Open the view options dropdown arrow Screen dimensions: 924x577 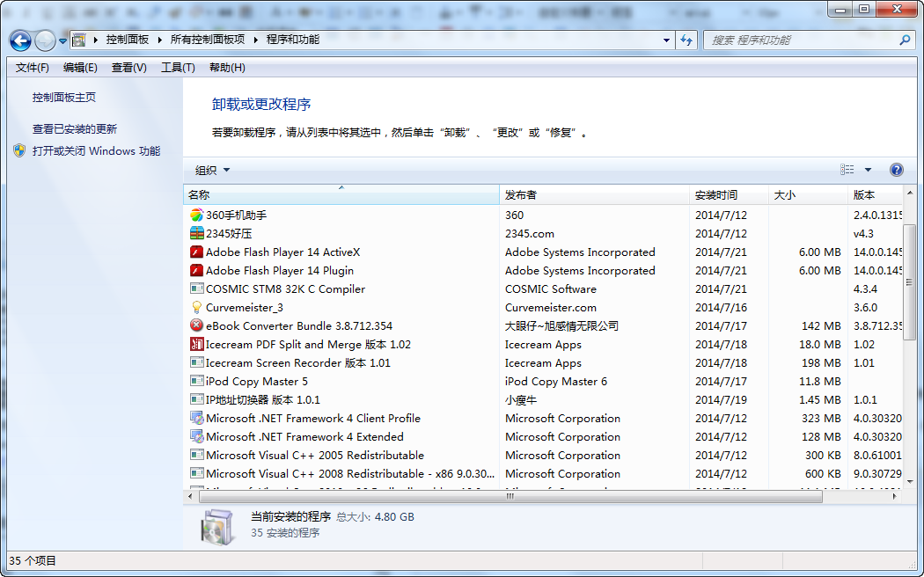pos(868,170)
